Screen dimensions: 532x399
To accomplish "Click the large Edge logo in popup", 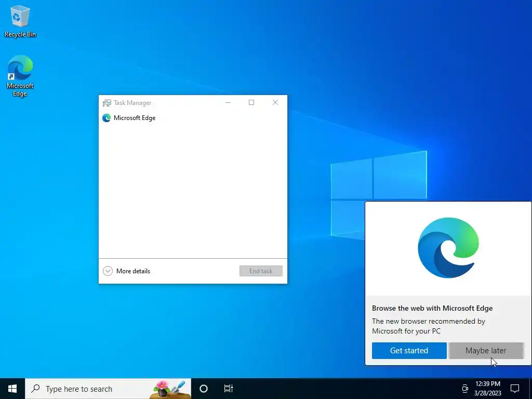I will click(448, 248).
